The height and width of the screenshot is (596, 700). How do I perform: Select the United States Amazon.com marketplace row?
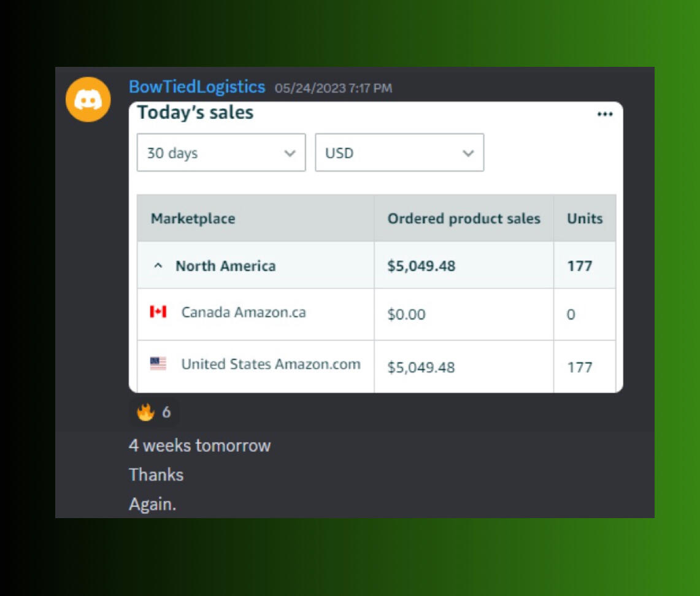pos(271,364)
